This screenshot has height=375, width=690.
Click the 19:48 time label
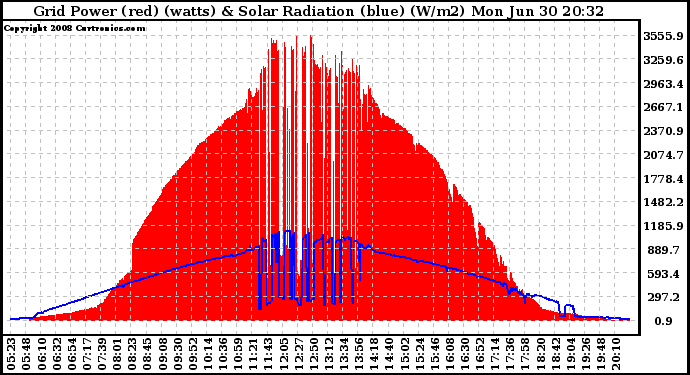(600, 354)
